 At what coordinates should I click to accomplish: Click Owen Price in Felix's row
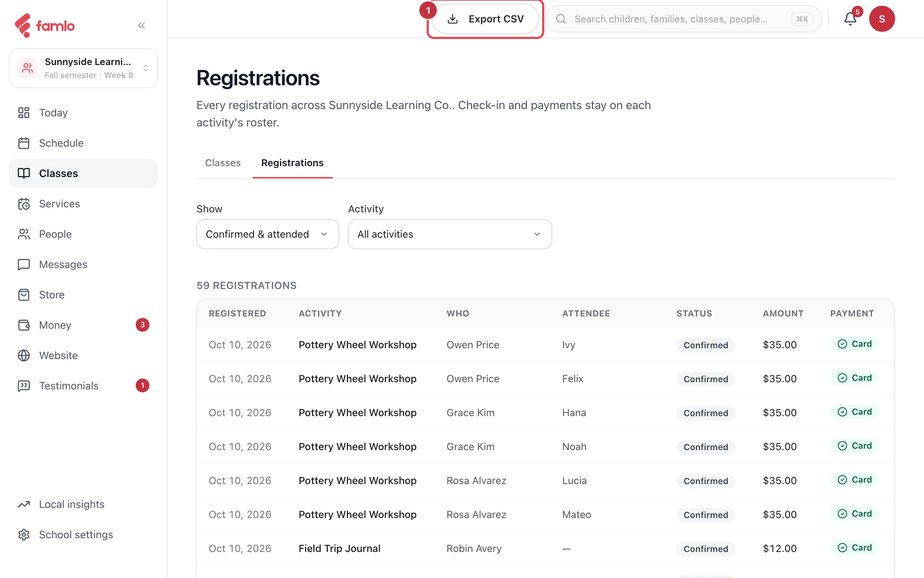point(473,379)
